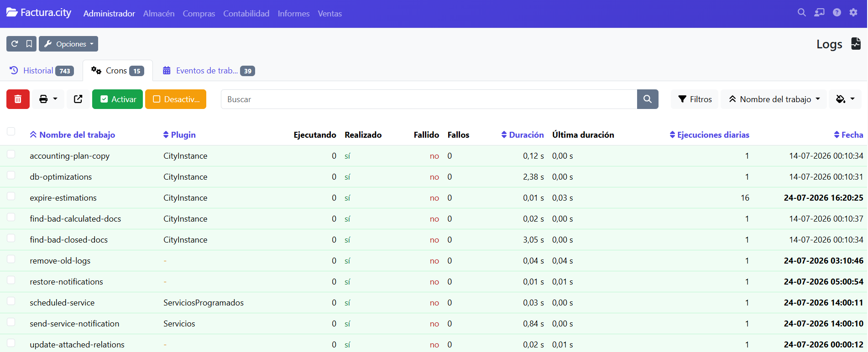The height and width of the screenshot is (352, 868).
Task: Open the remove-old-logs job row
Action: [x=434, y=261]
